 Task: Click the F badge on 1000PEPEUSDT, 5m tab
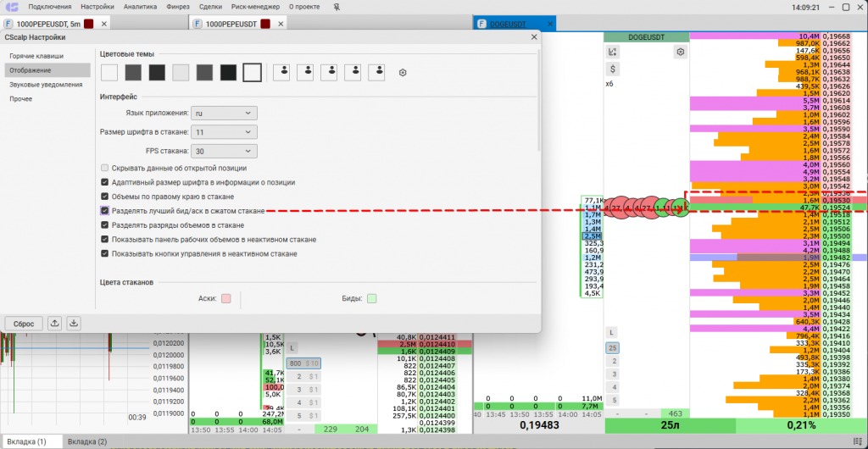pyautogui.click(x=8, y=24)
